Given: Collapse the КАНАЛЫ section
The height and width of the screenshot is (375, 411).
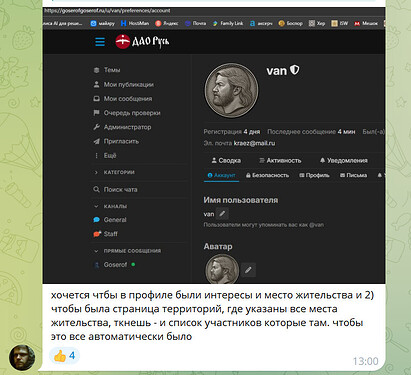Looking at the screenshot, I should click(111, 206).
